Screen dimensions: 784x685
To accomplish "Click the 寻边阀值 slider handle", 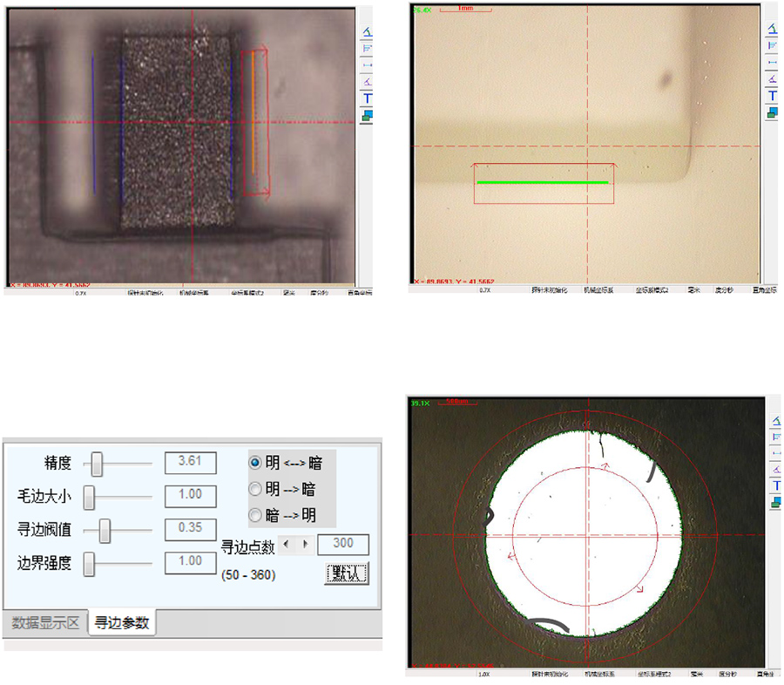I will tap(105, 529).
